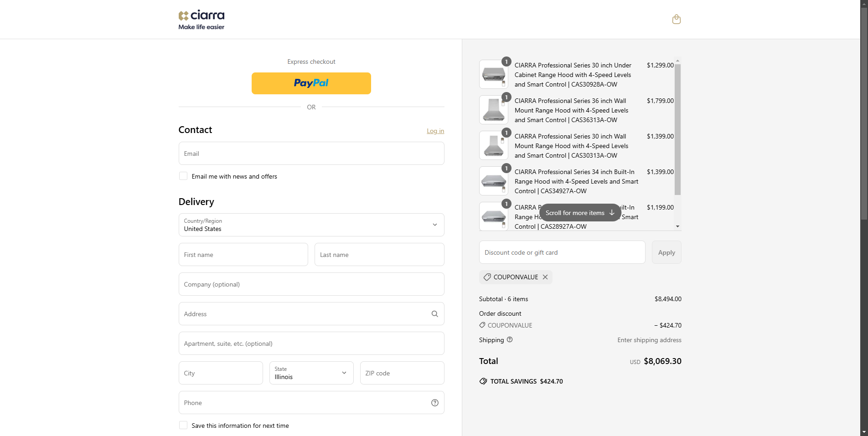Click the Subtotal · 6 items label
The height and width of the screenshot is (436, 868).
coord(503,299)
